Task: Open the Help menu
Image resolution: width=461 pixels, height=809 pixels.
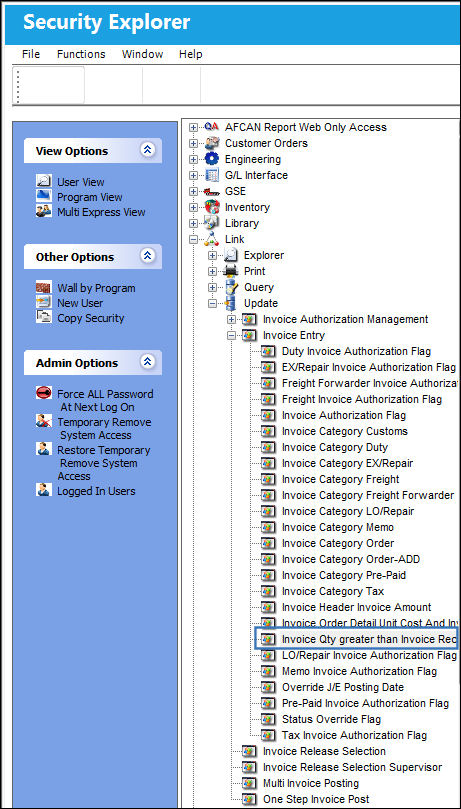Action: pyautogui.click(x=190, y=54)
